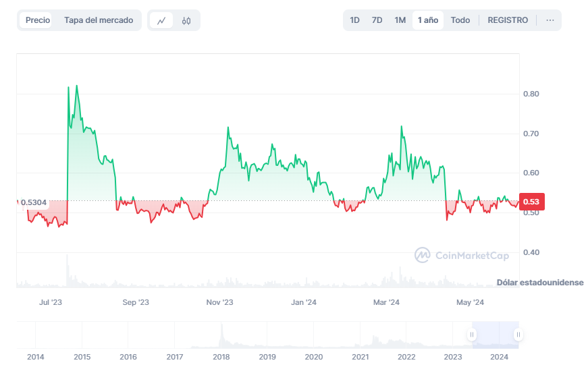Click the 0.5304 opening price marker
The image size is (588, 371).
33,202
